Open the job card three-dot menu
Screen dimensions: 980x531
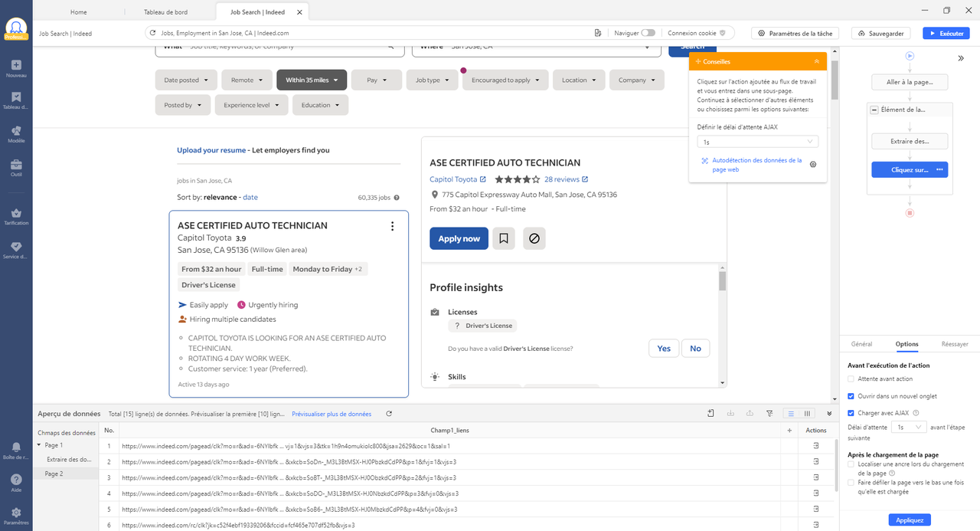click(x=392, y=226)
